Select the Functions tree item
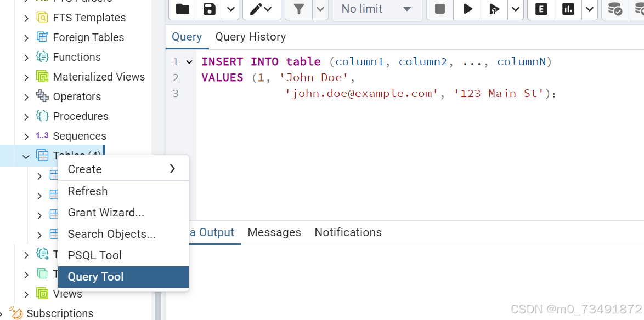 [x=77, y=57]
